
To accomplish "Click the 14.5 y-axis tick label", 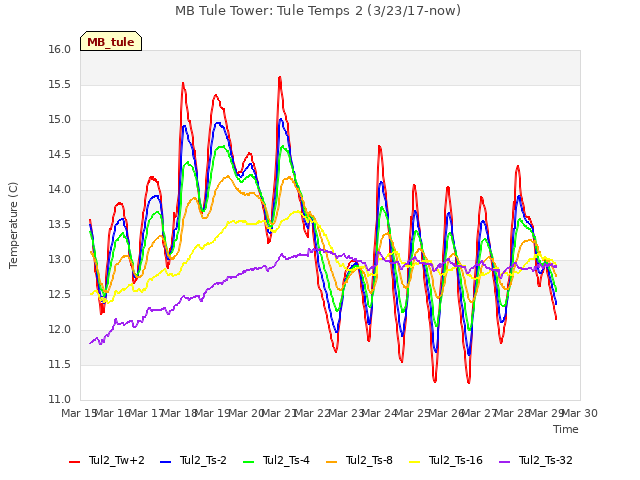I will click(60, 155).
